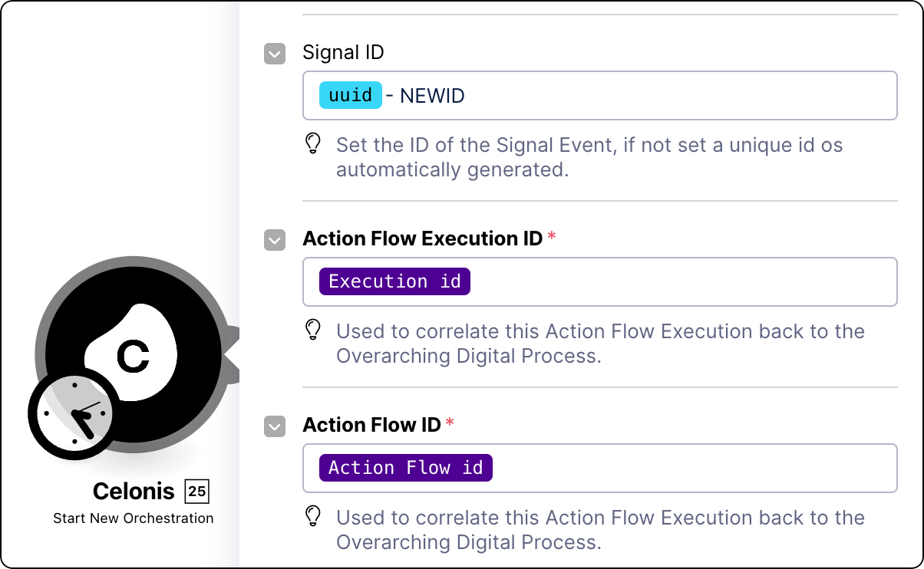Viewport: 924px width, 569px height.
Task: Select the Action Flow id variable pill
Action: (x=405, y=468)
